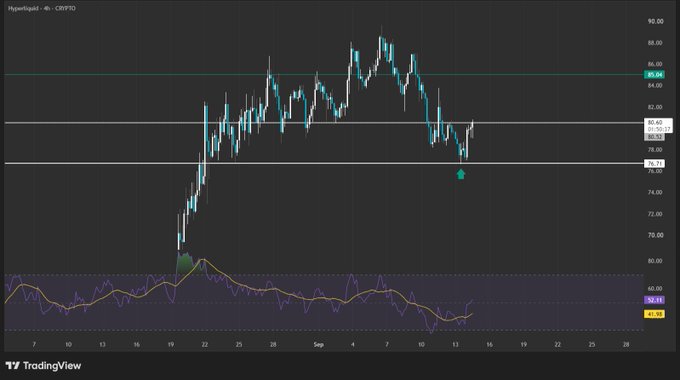Screen dimensions: 680x380
Task: Click the 80.00 level on RSI scale
Action: (655, 261)
